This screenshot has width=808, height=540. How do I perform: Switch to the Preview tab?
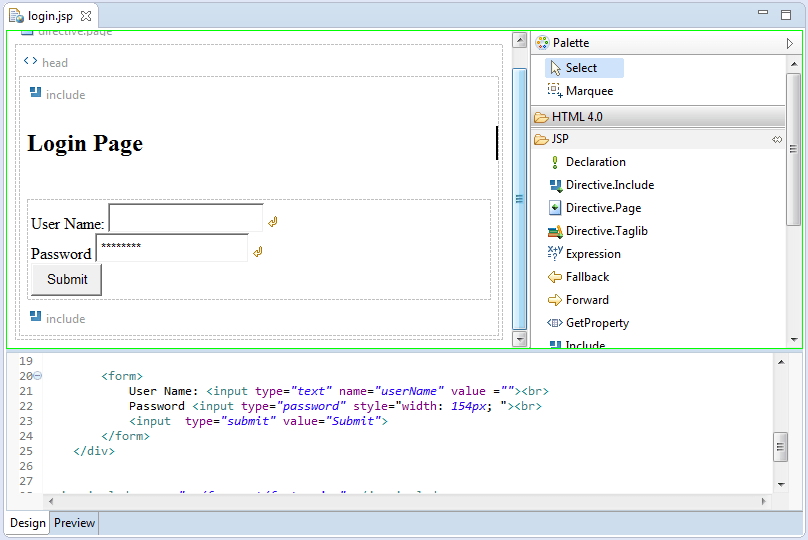point(74,523)
